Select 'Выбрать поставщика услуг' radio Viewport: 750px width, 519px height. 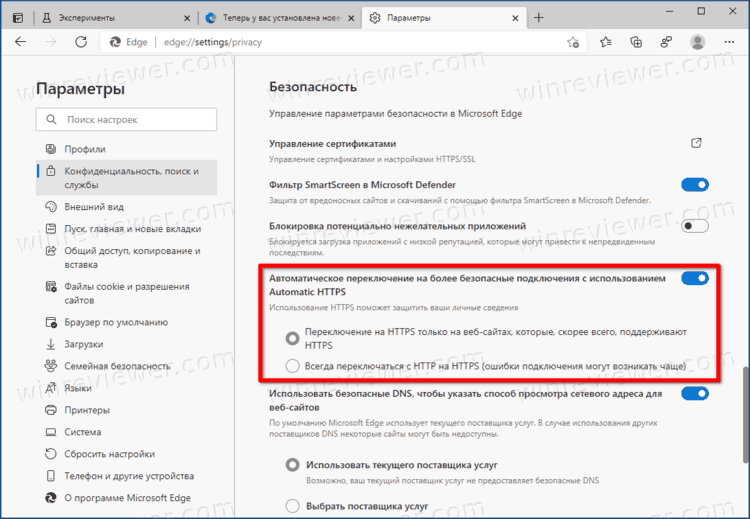coord(292,506)
